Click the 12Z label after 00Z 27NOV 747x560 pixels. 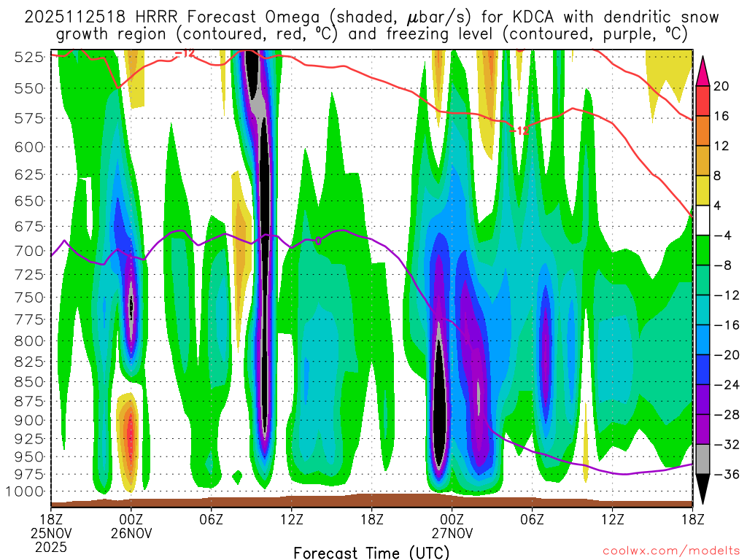point(613,519)
